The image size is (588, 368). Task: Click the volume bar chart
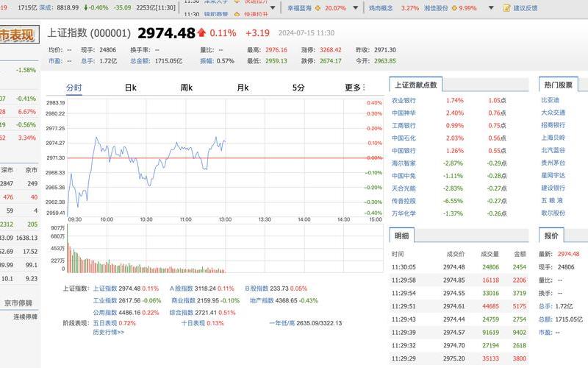pyautogui.click(x=225, y=249)
